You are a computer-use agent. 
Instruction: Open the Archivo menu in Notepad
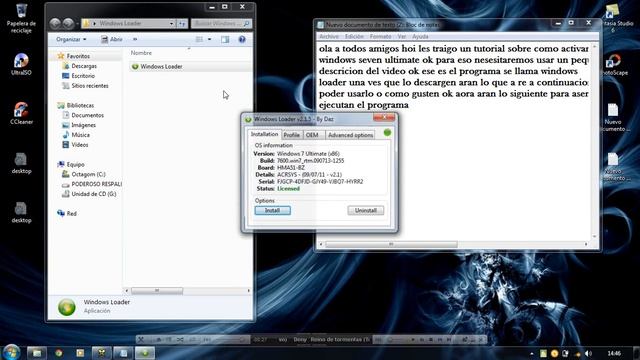tap(329, 36)
